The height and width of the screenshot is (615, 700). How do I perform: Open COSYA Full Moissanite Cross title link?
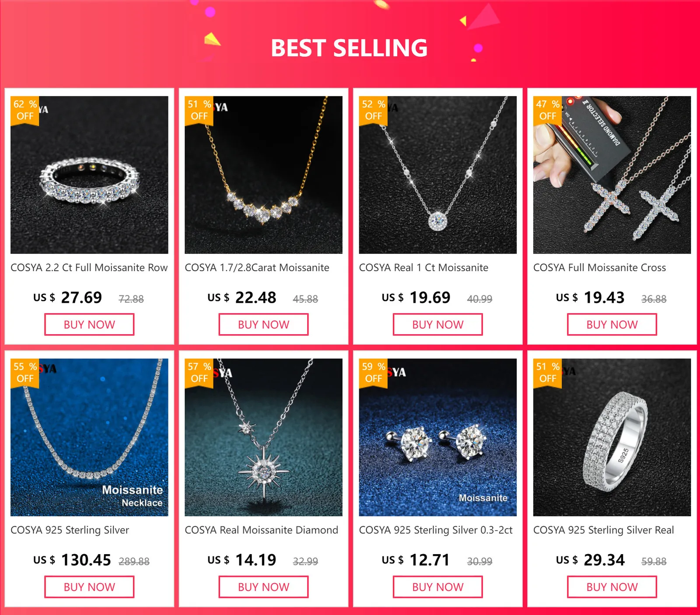point(599,268)
